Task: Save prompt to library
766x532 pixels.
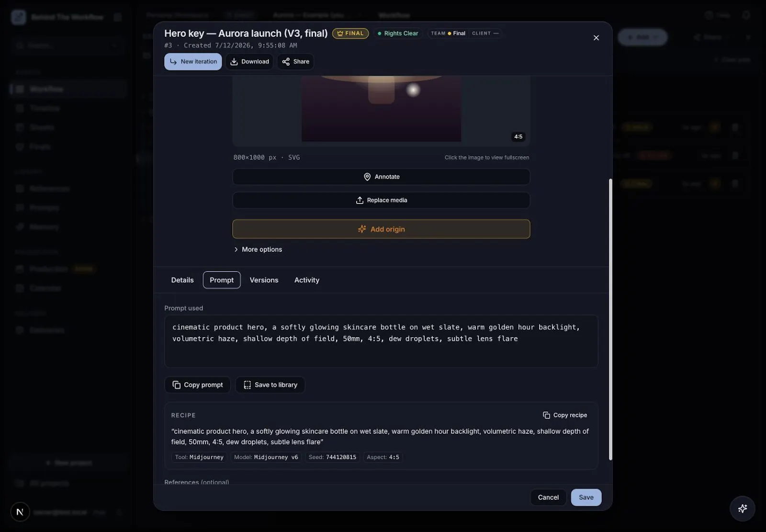Action: 270,385
